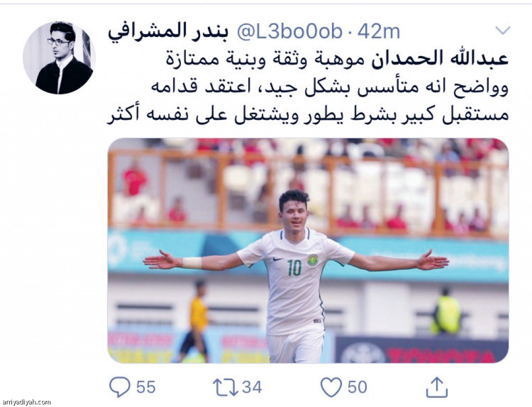
Task: Open the 42m timestamp link
Action: coord(379,31)
